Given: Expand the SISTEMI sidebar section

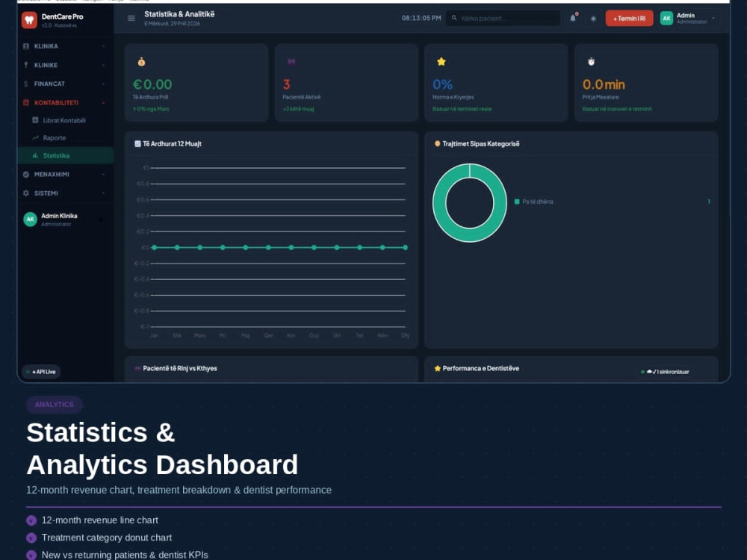Looking at the screenshot, I should [65, 193].
